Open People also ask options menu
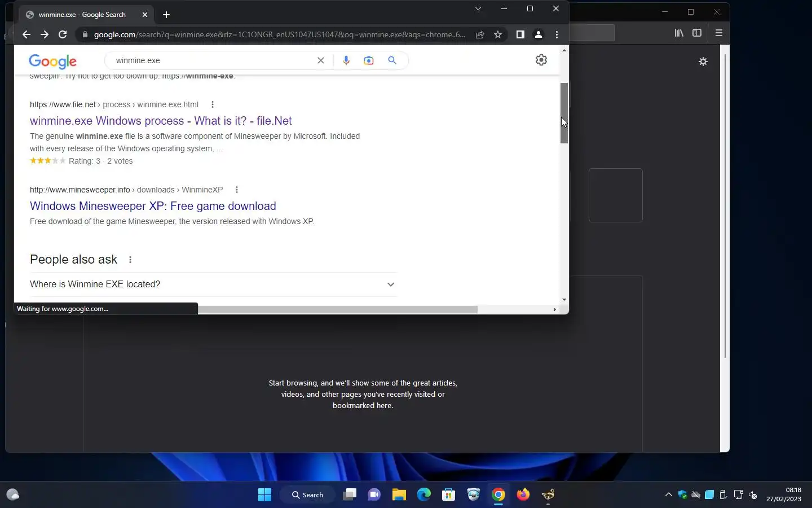The height and width of the screenshot is (508, 812). (x=130, y=260)
